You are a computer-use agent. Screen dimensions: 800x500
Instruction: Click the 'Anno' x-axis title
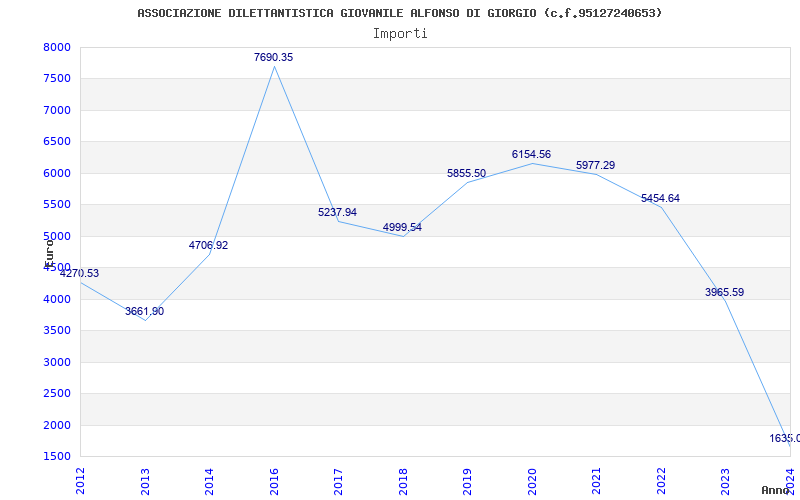775,490
